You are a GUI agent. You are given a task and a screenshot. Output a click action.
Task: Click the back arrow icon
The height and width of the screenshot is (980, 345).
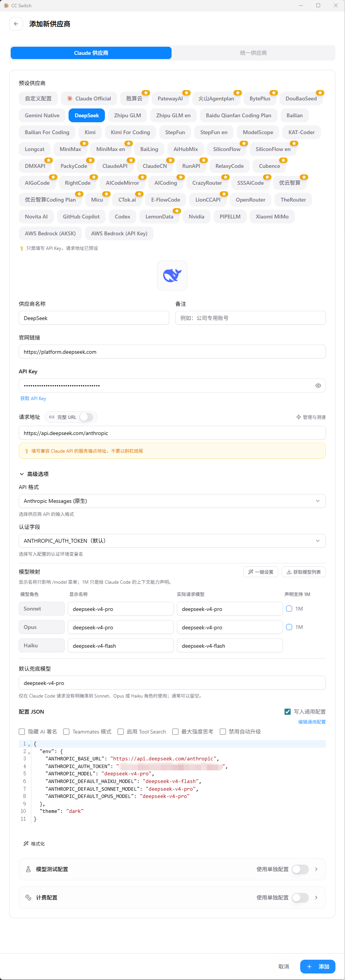(16, 24)
